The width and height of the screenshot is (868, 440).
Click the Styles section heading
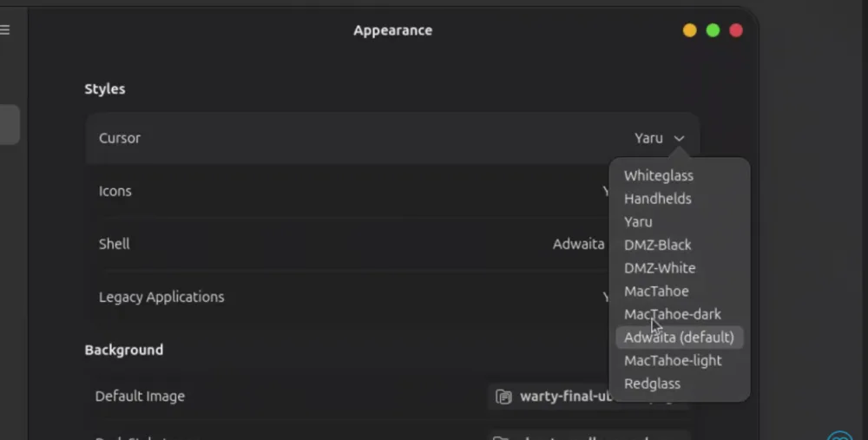tap(105, 89)
